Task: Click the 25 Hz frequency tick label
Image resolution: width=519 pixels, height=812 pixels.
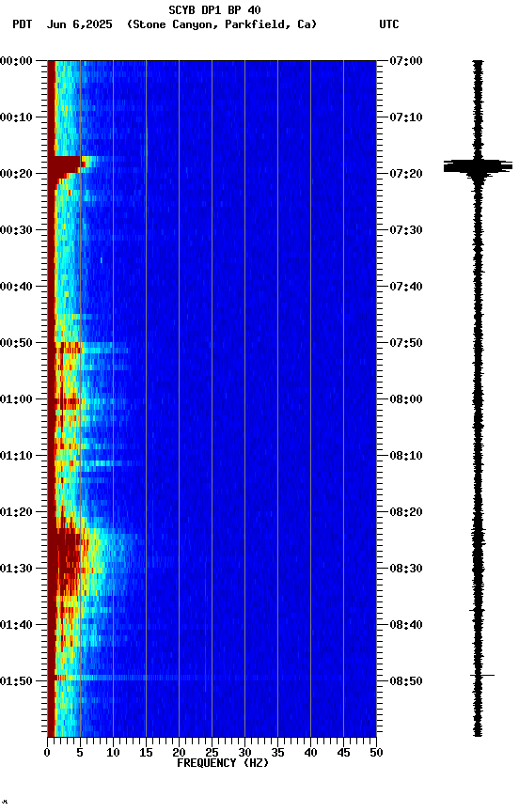Action: coord(212,753)
